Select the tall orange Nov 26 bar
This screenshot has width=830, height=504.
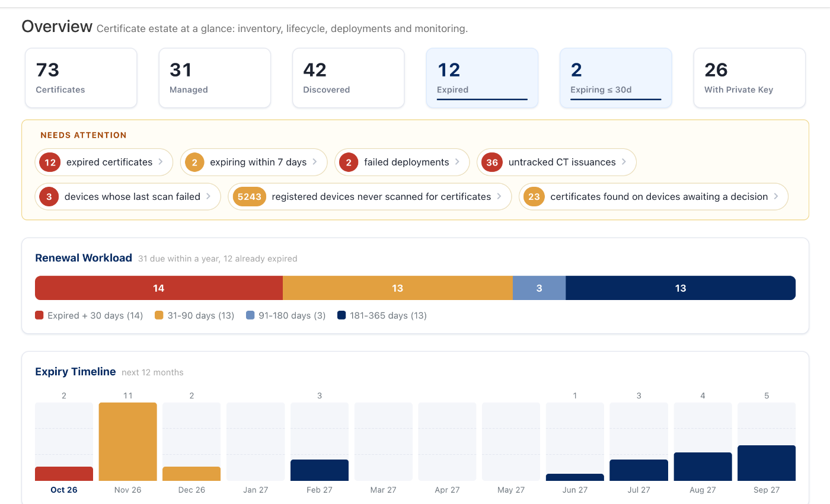(128, 442)
